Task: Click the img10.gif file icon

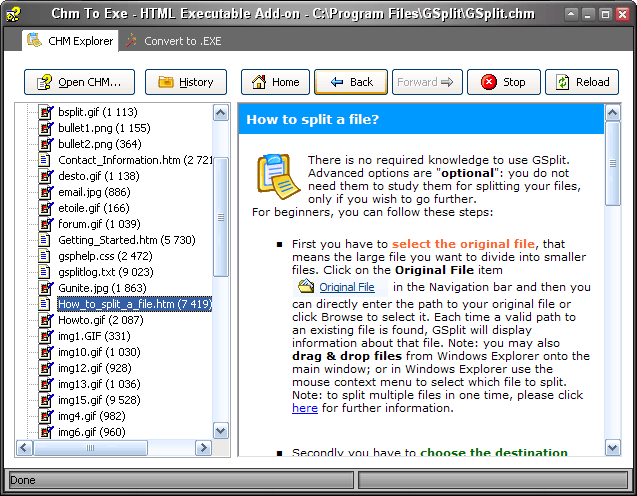Action: [x=46, y=352]
